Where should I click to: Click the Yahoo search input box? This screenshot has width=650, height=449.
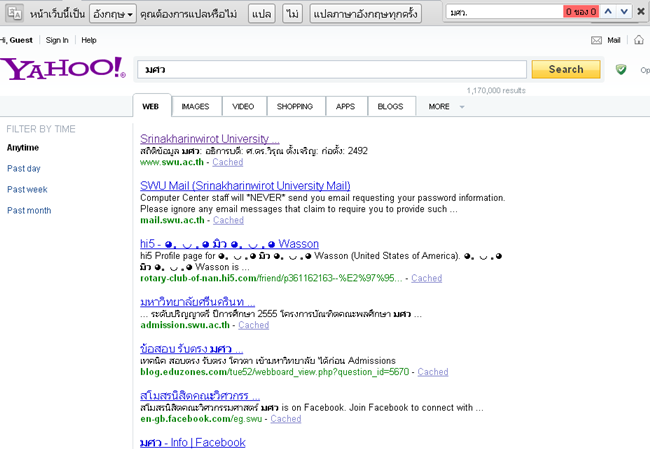[332, 70]
